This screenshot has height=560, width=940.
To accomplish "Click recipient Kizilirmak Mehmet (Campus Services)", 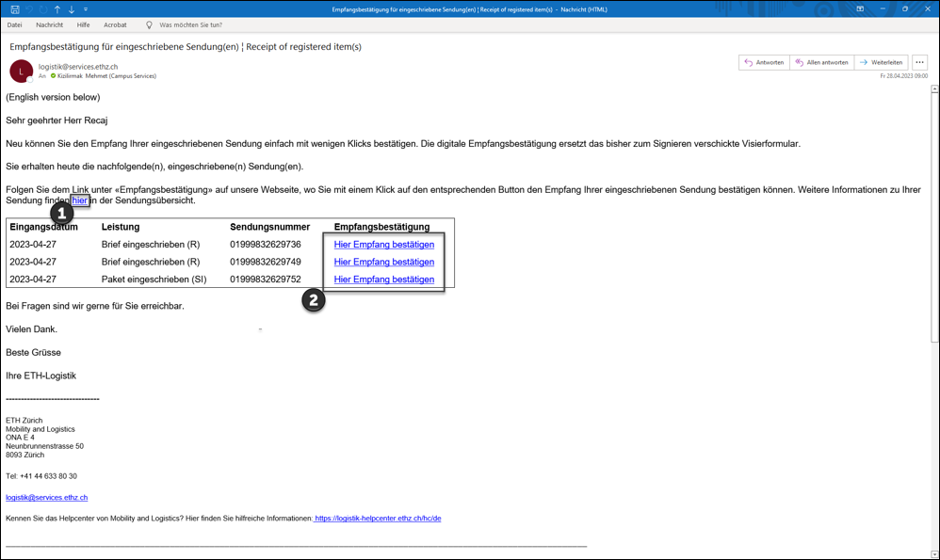I will point(106,76).
